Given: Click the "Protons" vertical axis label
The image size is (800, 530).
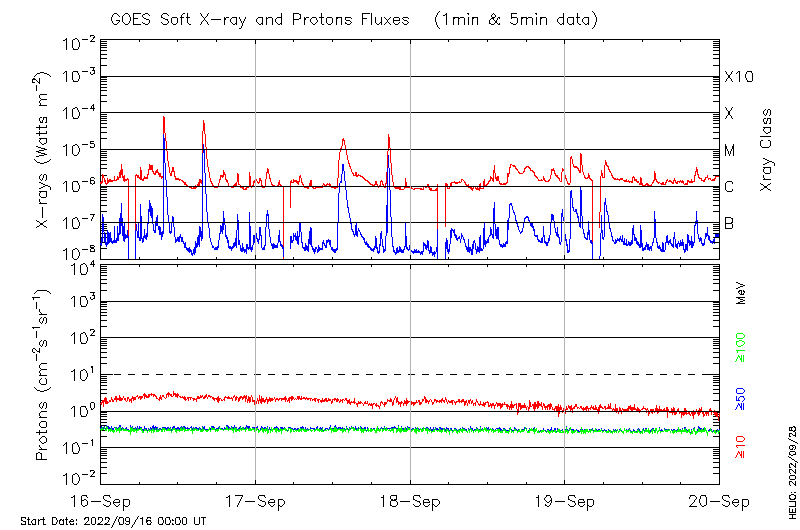Looking at the screenshot, I should click(43, 375).
